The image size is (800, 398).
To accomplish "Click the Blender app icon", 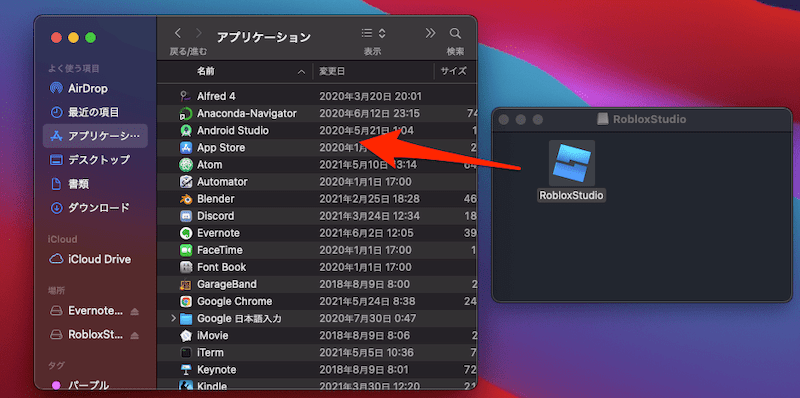I will coord(186,199).
